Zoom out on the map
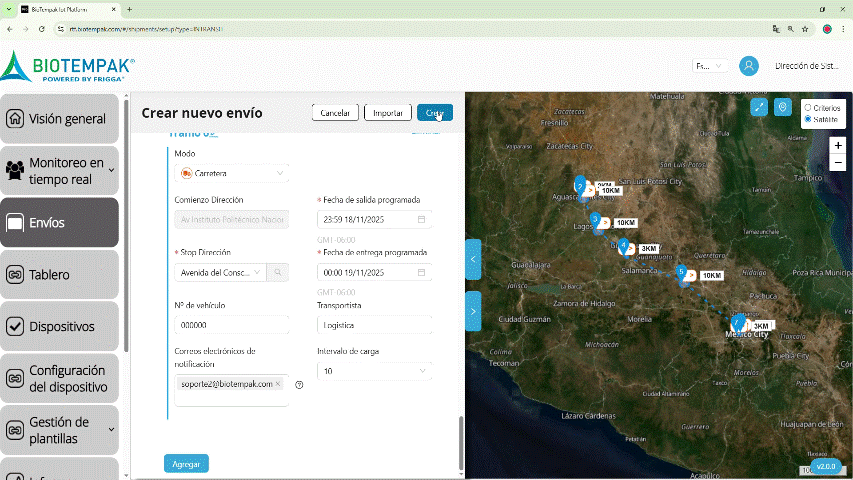Screen dimensions: 853x480 (837, 162)
